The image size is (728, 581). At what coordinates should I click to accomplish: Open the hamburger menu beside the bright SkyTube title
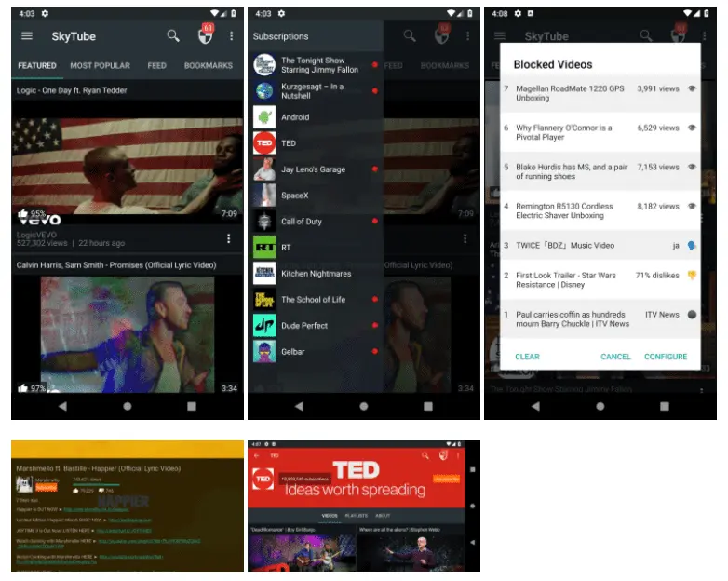click(27, 35)
